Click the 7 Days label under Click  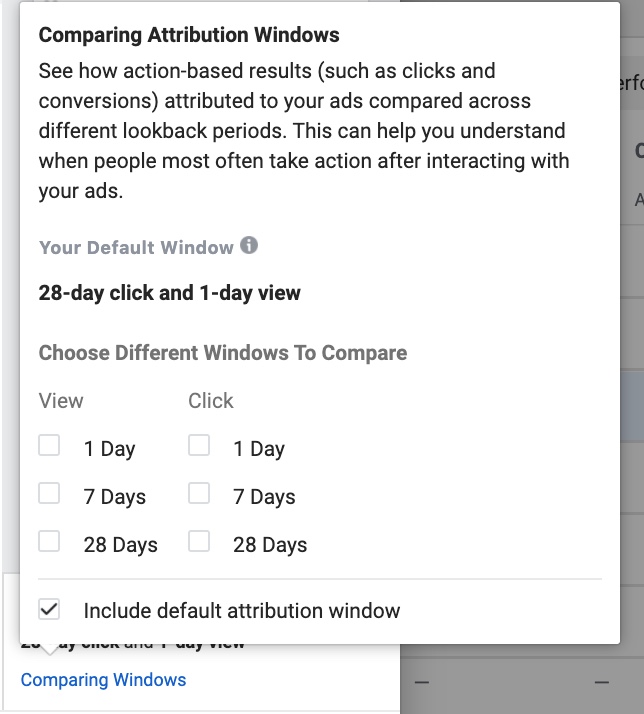(x=264, y=497)
